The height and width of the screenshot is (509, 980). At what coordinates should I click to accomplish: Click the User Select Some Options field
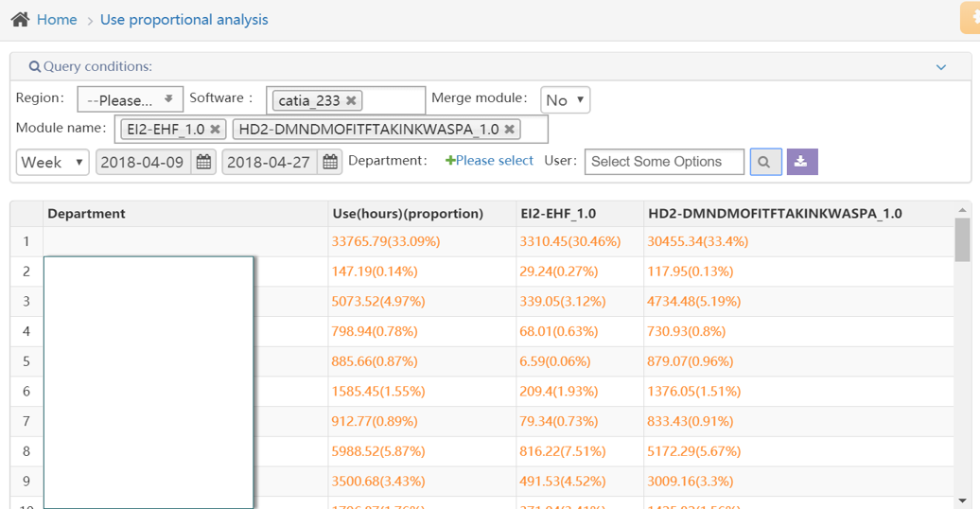pos(664,162)
